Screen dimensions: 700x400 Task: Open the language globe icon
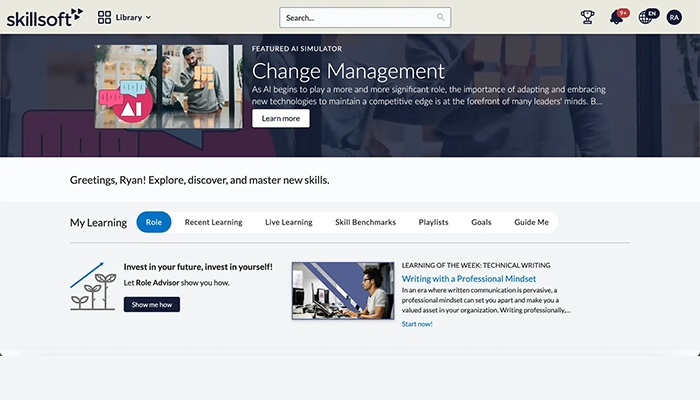(647, 17)
